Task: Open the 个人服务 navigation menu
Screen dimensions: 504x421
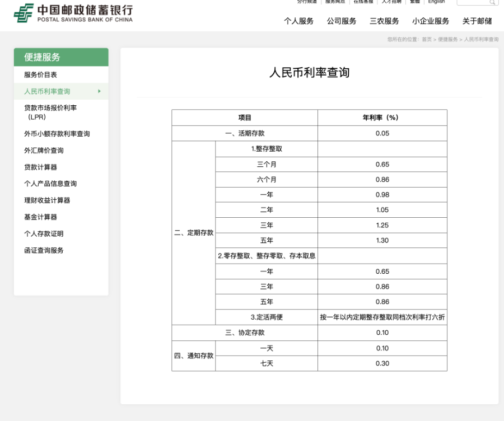Action: (298, 21)
